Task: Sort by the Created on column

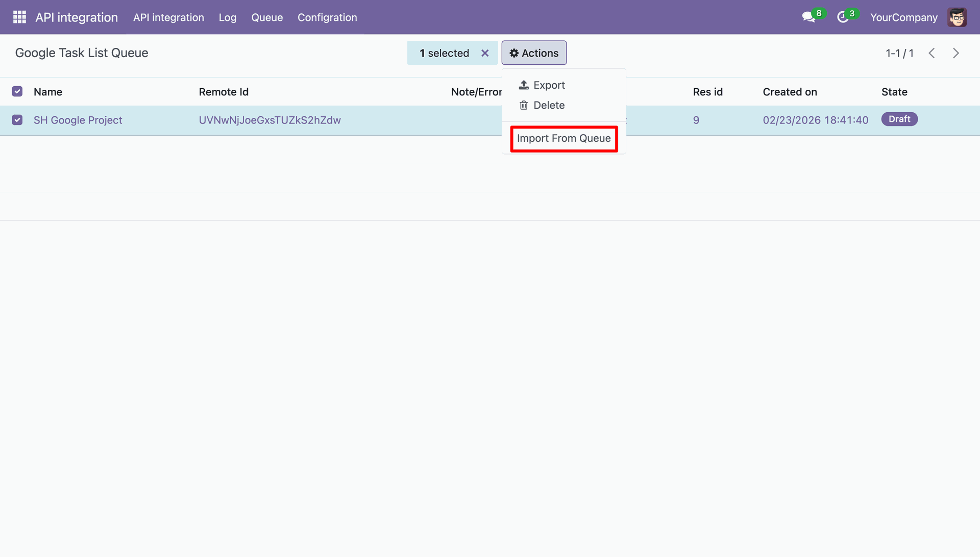Action: [790, 92]
